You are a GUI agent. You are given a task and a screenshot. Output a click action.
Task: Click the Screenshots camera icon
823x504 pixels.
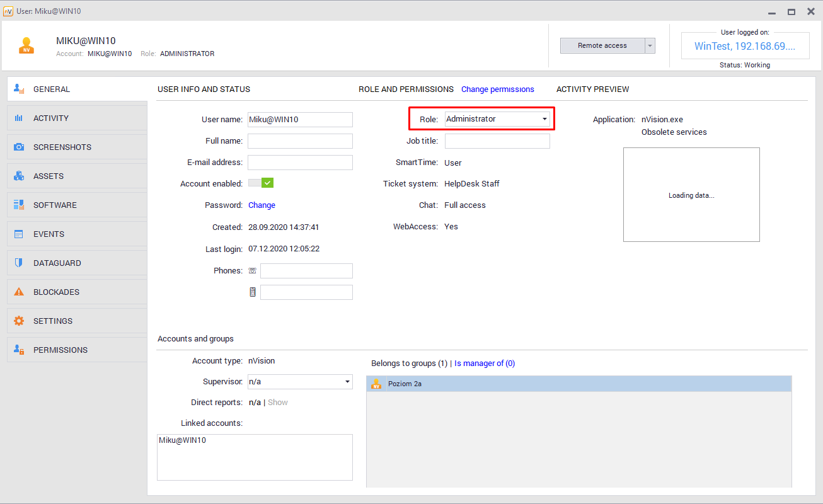[19, 147]
